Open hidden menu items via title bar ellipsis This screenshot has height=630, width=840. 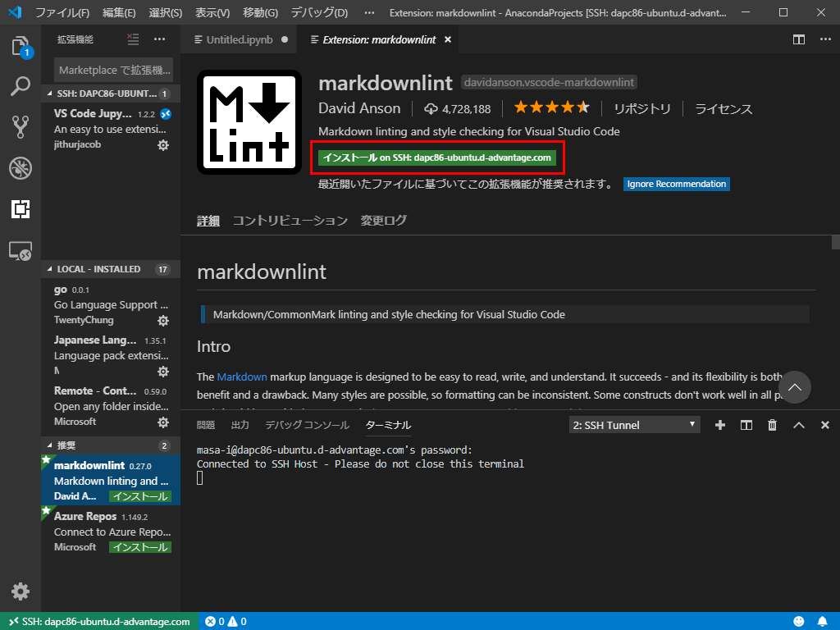(x=369, y=12)
